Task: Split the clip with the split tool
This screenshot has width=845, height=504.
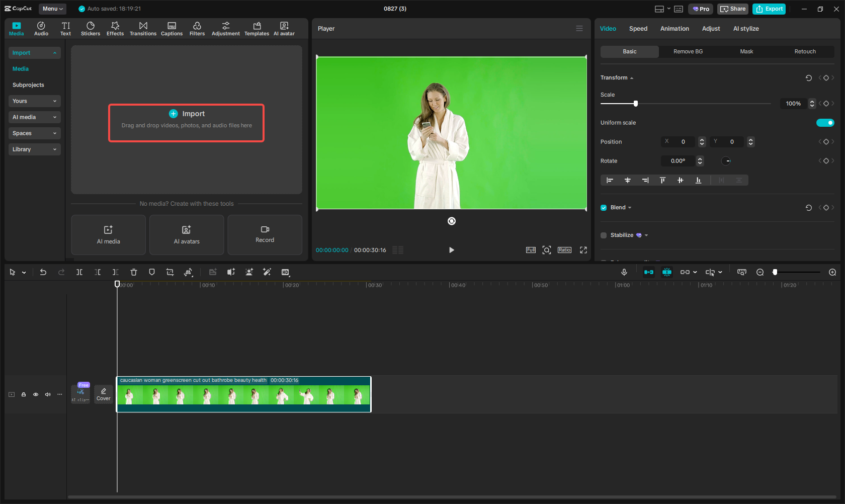Action: (x=79, y=272)
